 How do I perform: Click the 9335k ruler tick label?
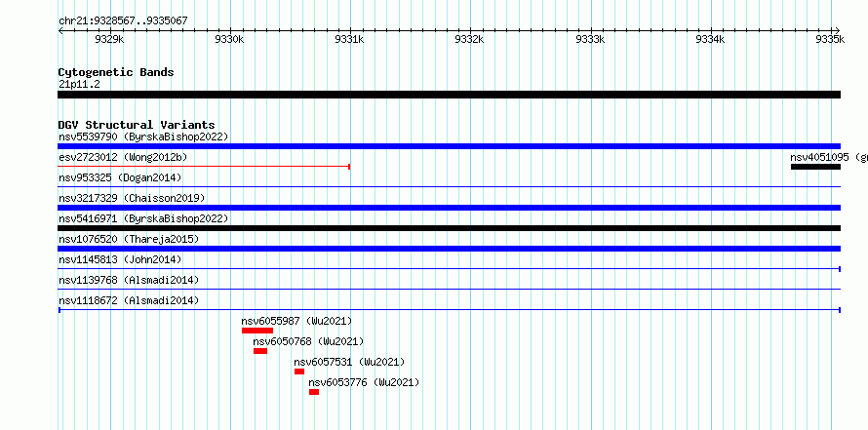coord(831,39)
